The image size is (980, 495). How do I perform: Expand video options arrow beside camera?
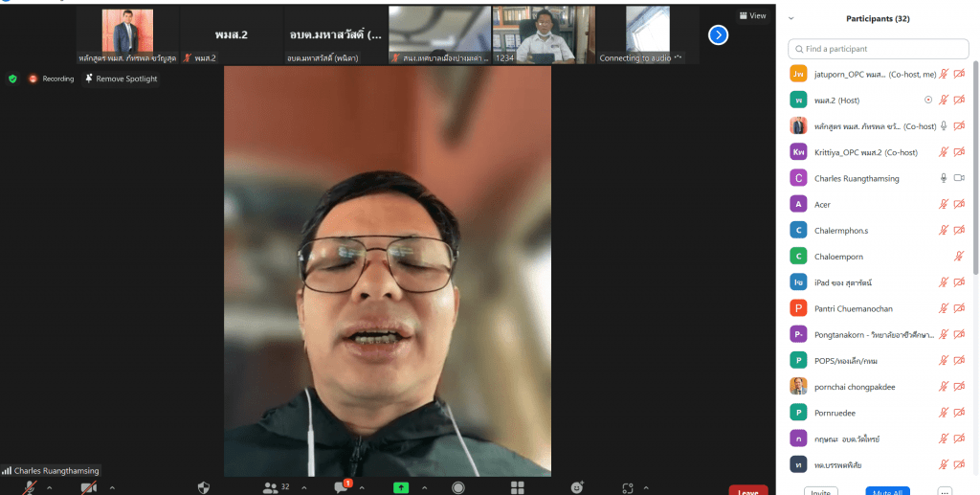(111, 487)
